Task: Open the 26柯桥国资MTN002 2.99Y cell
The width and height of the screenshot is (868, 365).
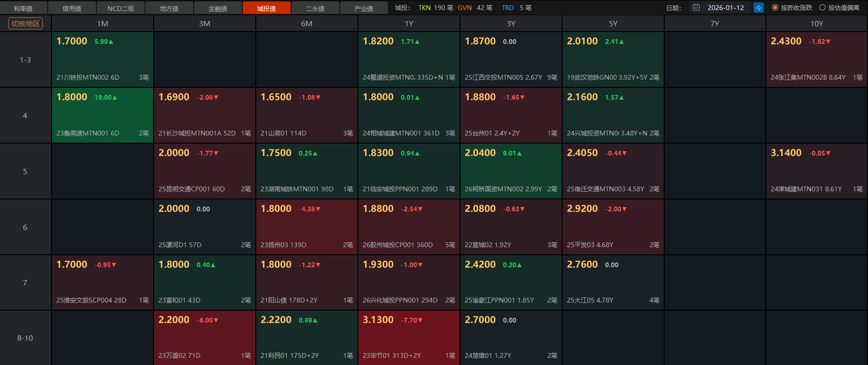Action: (511, 171)
